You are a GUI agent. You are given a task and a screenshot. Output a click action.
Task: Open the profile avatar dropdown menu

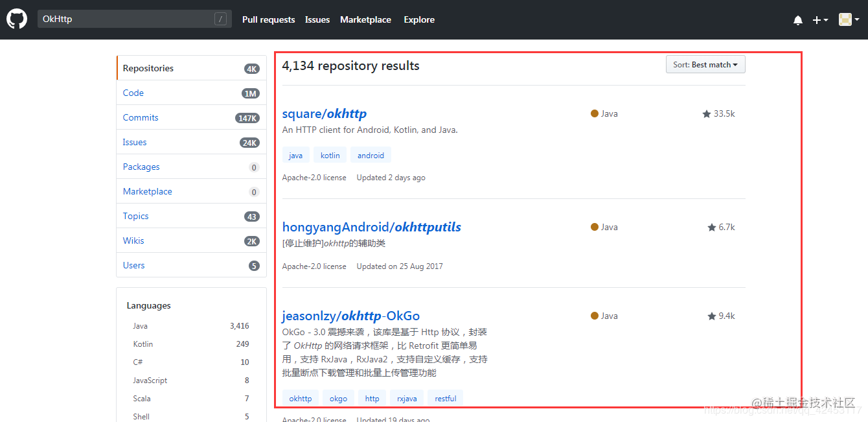[x=847, y=19]
